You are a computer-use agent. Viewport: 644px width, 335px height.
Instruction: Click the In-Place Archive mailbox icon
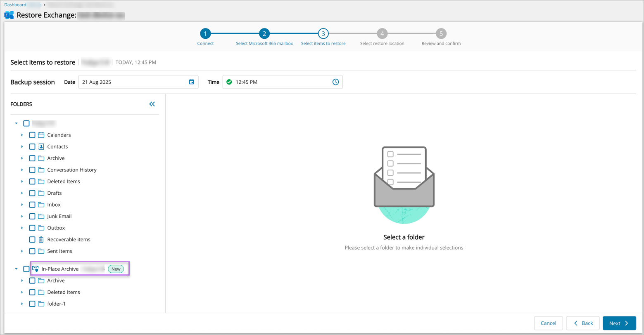36,269
